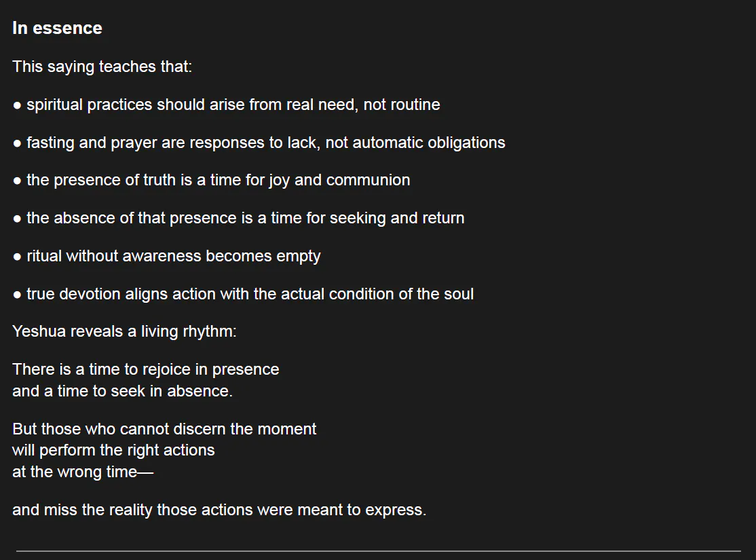Click the line "This saying teaches that:"
The width and height of the screenshot is (756, 560).
click(x=102, y=67)
